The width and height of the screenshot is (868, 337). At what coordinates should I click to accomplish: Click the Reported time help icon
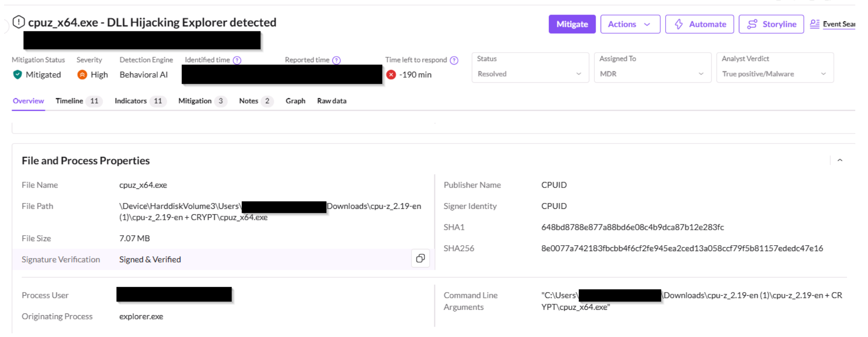tap(336, 60)
